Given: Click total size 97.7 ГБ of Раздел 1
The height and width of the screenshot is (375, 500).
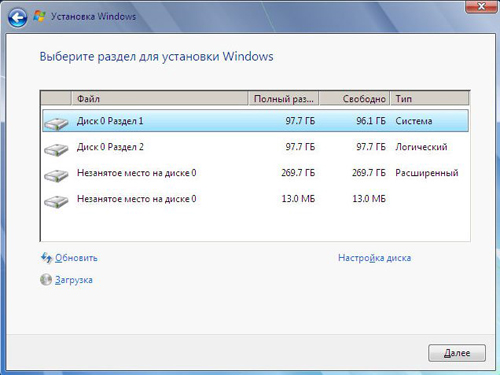Looking at the screenshot, I should pyautogui.click(x=300, y=121).
